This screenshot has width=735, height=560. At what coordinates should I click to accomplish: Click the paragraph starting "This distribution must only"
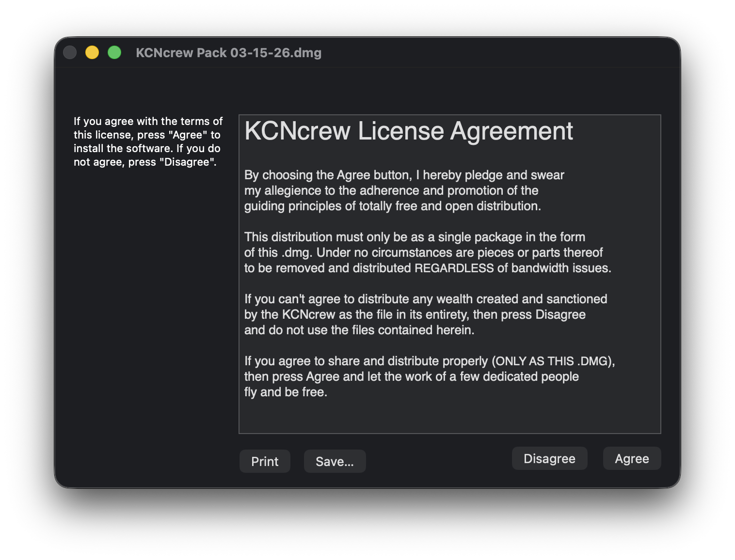pyautogui.click(x=427, y=252)
